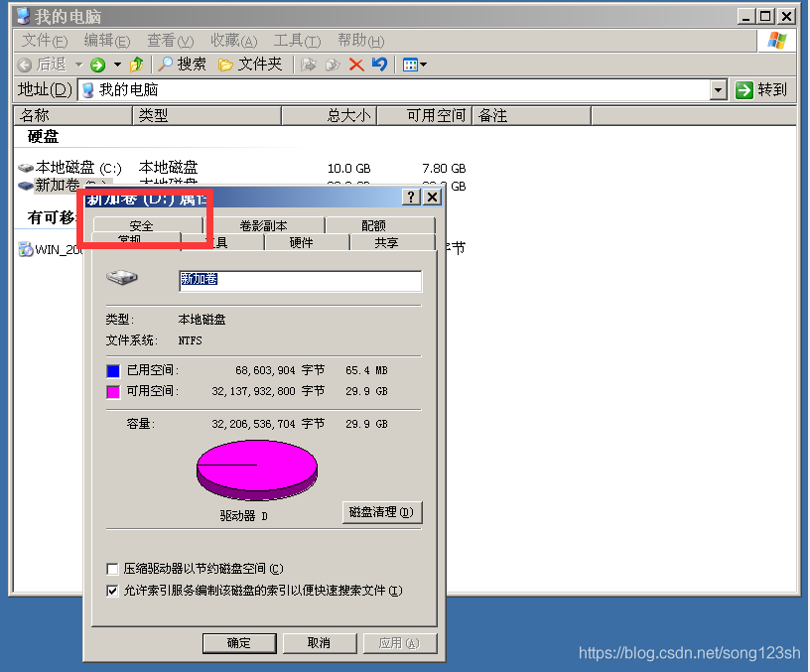Go up one folder level icon
Viewport: 810px width, 672px height.
pyautogui.click(x=137, y=65)
